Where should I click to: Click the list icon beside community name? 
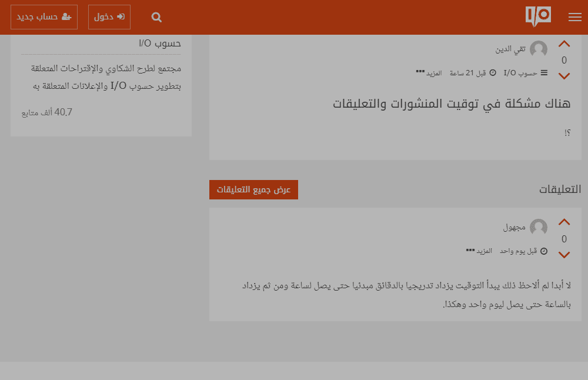pos(544,73)
